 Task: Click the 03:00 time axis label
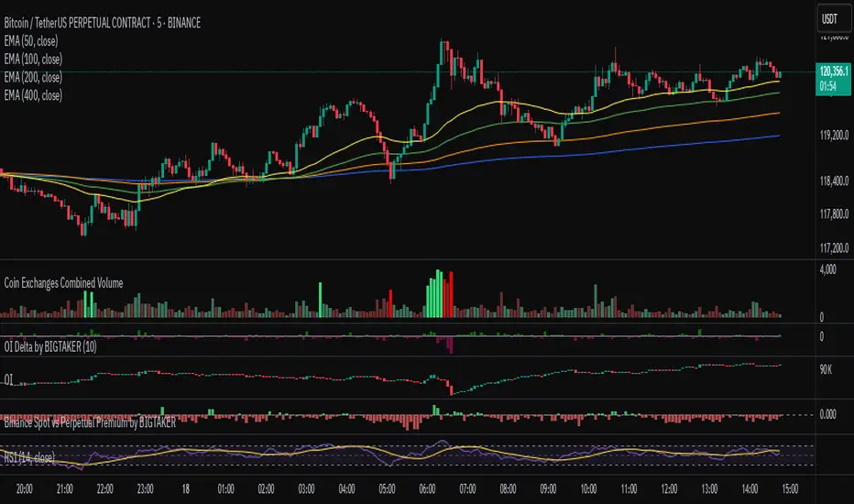[306, 488]
